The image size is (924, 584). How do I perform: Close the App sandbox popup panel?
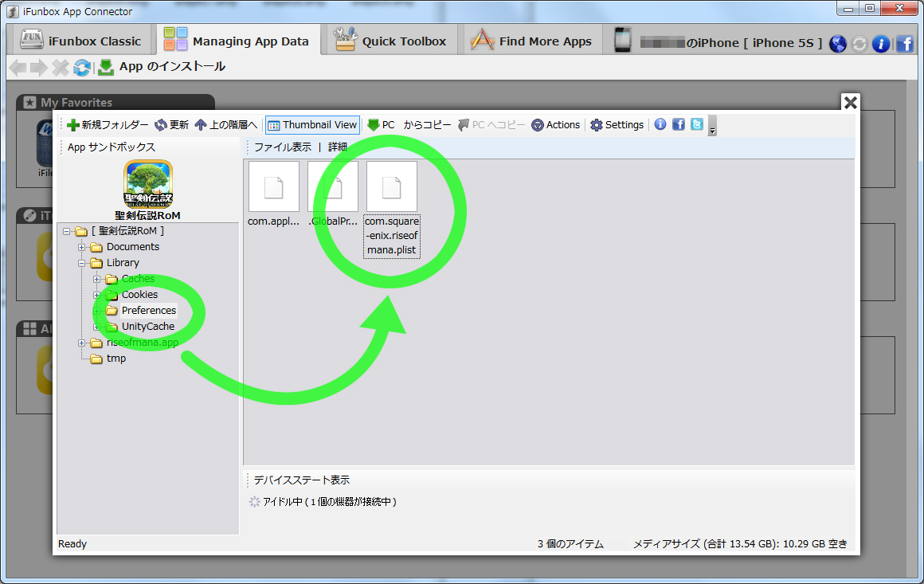pos(851,103)
